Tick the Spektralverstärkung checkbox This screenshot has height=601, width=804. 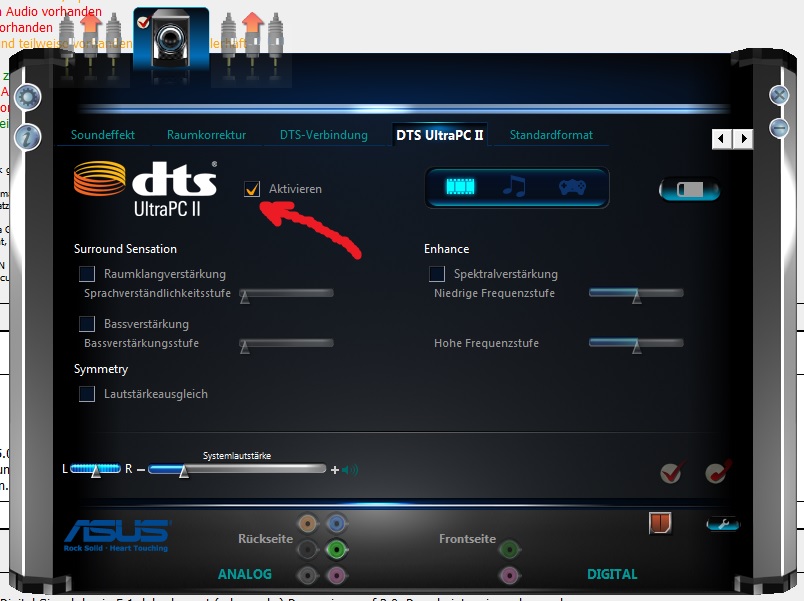(437, 274)
